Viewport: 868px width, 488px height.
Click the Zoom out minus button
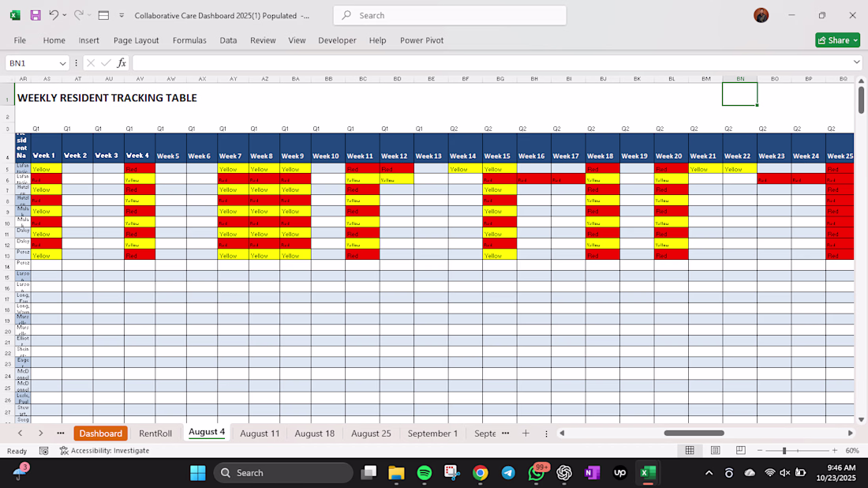coord(759,451)
